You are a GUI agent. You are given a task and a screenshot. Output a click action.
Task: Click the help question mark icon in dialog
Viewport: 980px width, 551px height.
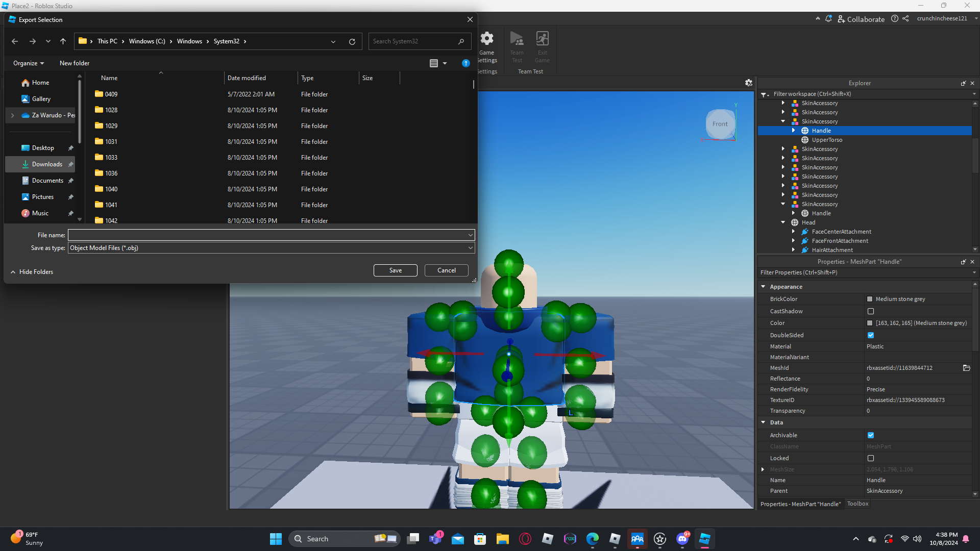point(465,63)
